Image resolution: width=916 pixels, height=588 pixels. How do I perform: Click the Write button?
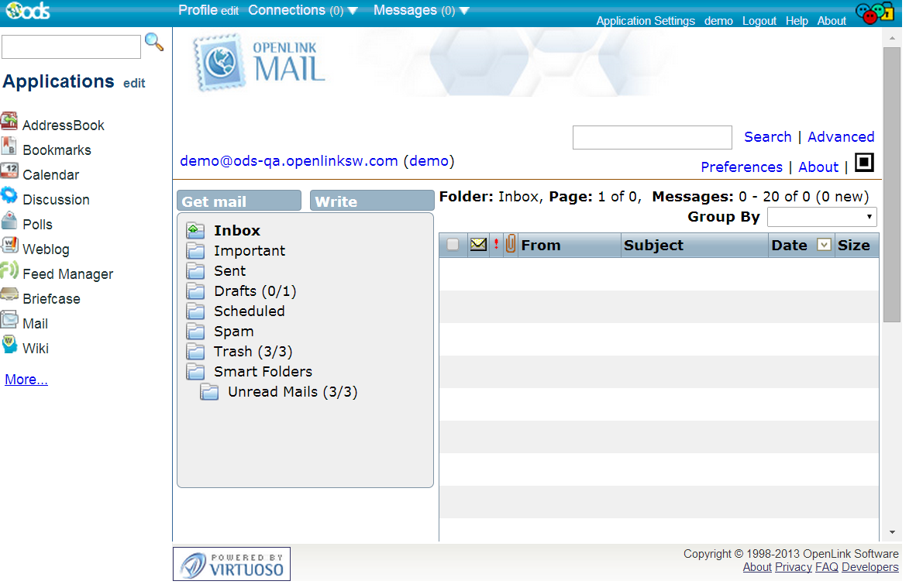[x=372, y=201]
